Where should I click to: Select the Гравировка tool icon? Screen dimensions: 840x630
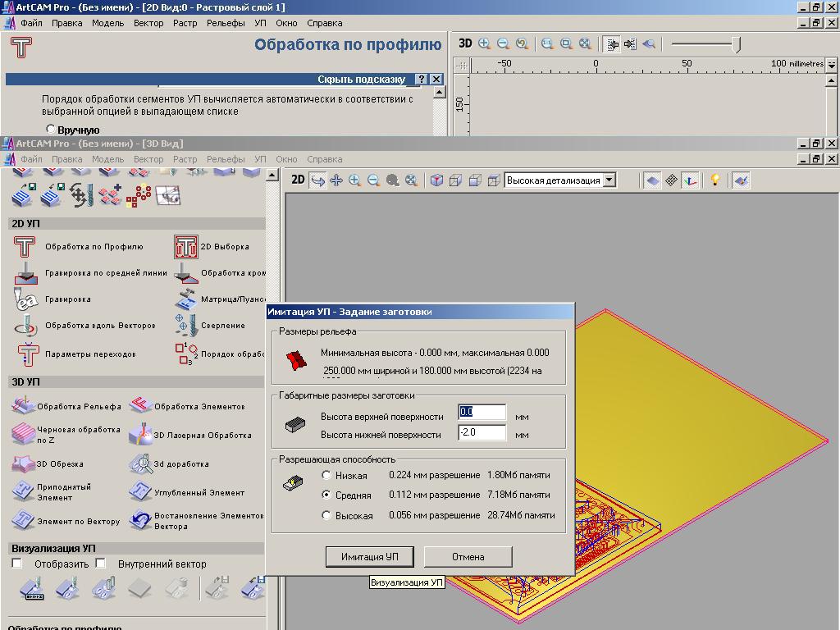point(25,299)
